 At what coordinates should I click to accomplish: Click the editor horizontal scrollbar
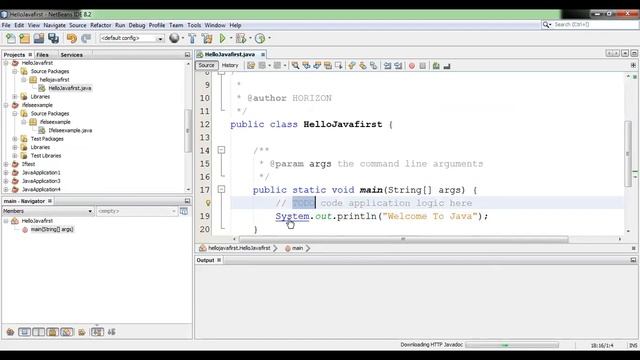point(403,239)
